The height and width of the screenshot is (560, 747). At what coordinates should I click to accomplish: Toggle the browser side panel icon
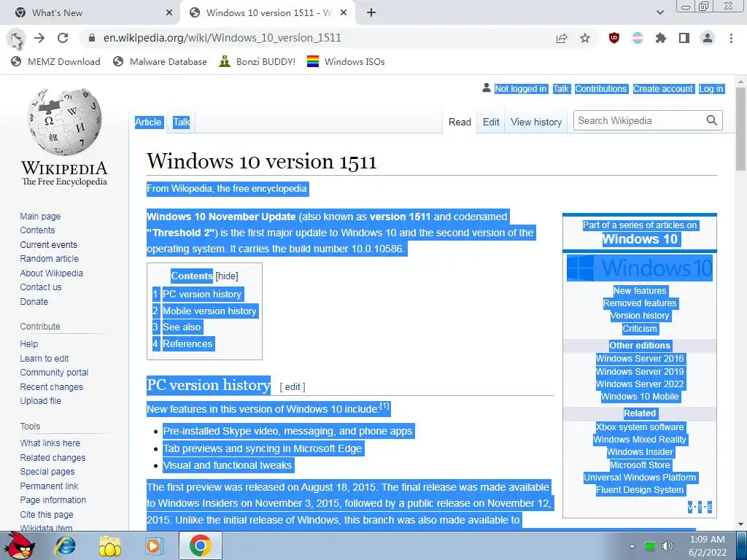pyautogui.click(x=684, y=38)
